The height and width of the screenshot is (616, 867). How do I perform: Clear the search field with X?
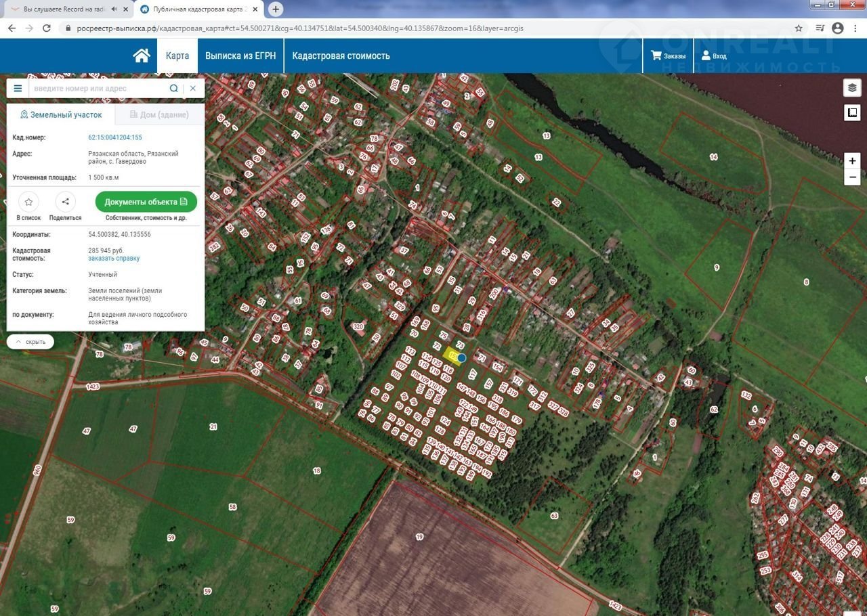[193, 88]
